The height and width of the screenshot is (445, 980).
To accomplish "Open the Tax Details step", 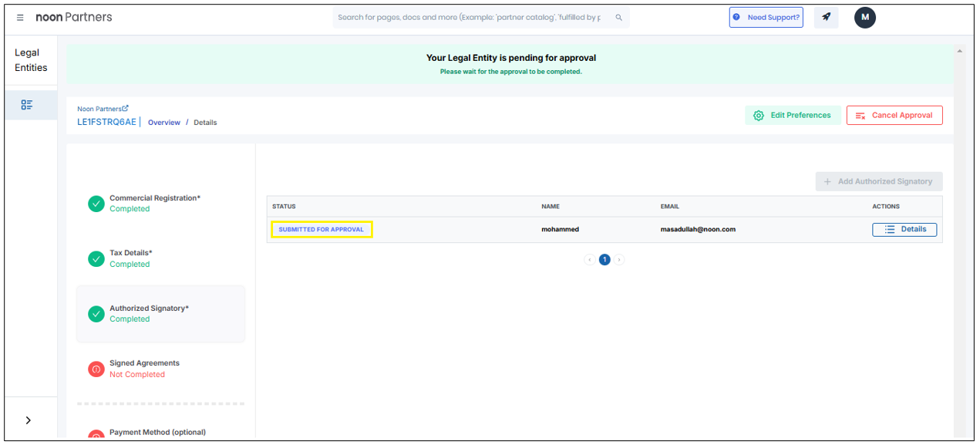I will 160,258.
